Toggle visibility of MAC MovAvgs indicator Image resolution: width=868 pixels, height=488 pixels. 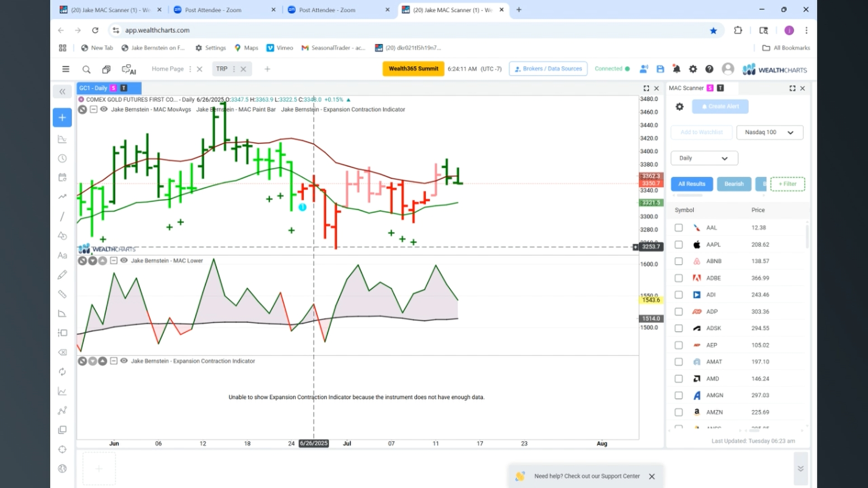point(104,109)
